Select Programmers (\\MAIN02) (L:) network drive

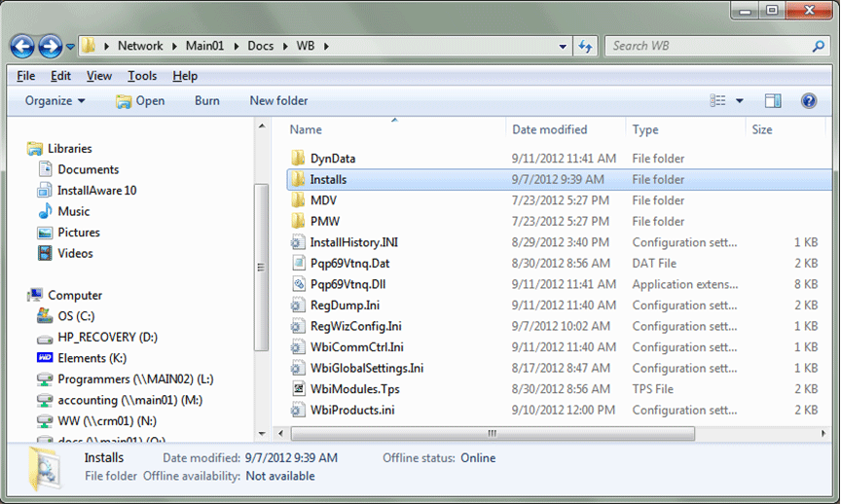click(x=135, y=379)
